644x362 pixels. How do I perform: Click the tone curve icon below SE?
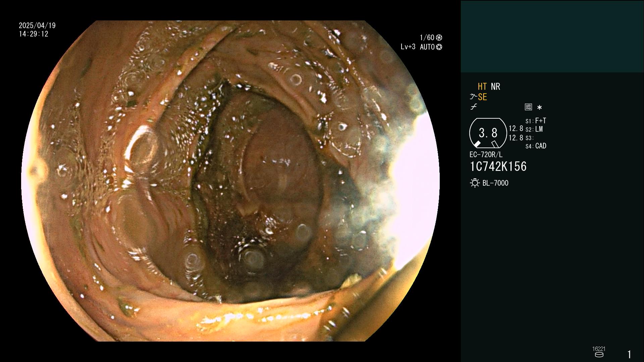pyautogui.click(x=474, y=107)
